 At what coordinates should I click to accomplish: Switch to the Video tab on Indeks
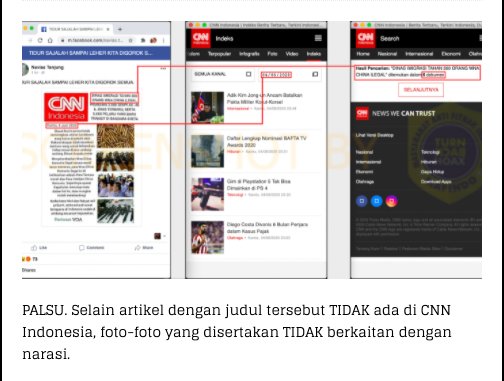pos(292,54)
